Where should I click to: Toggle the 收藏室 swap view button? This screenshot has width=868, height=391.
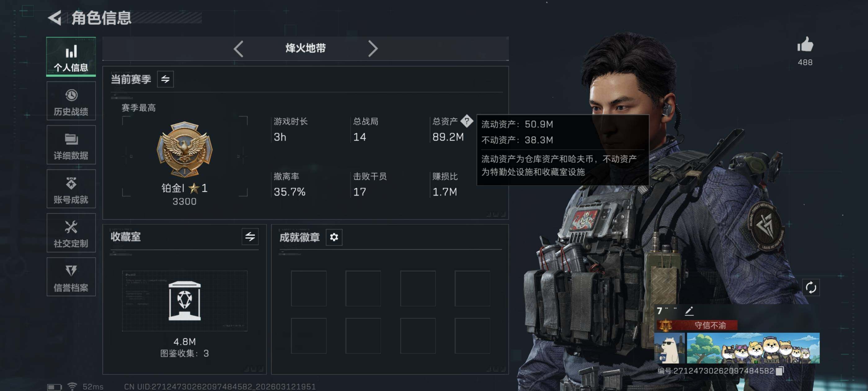click(250, 236)
